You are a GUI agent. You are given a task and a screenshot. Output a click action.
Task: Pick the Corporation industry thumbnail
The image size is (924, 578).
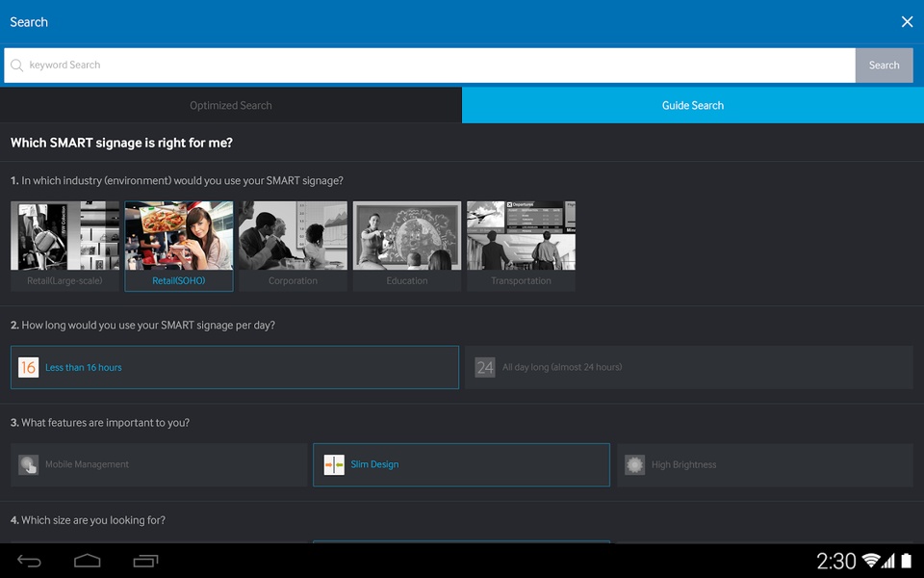coord(293,246)
